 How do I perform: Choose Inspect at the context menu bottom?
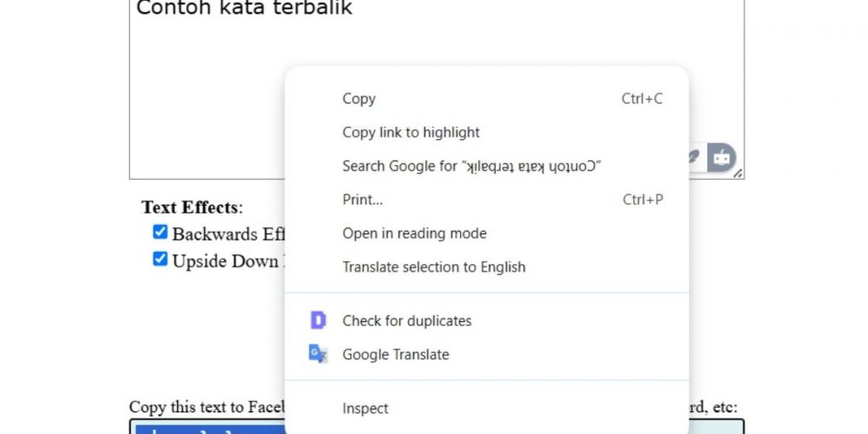(365, 408)
